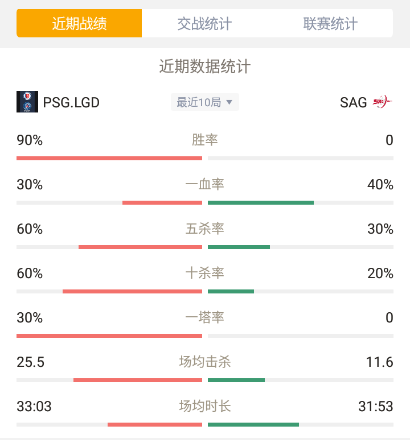410x440 pixels.
Task: Click the green 场均时长 bar for SAG
Action: (x=254, y=425)
